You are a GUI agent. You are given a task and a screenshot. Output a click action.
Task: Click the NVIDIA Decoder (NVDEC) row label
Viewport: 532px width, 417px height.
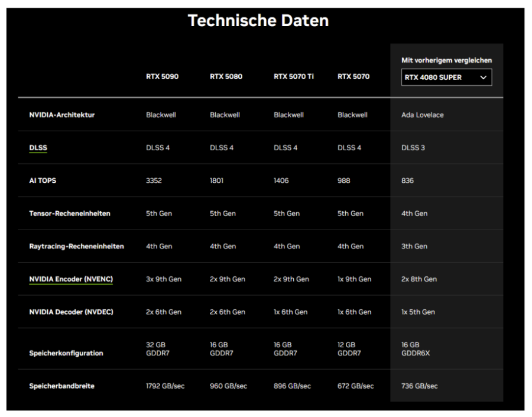click(x=72, y=312)
